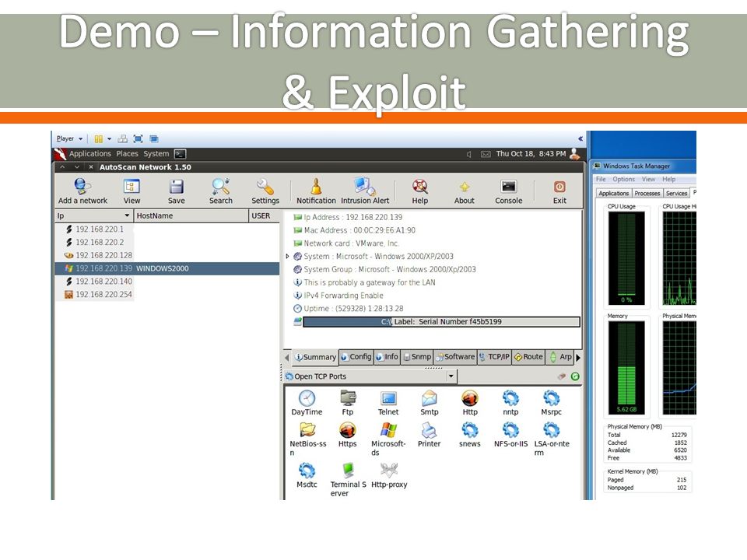This screenshot has height=560, width=747.
Task: Click the clock showing Thu Oct 18
Action: tap(531, 154)
